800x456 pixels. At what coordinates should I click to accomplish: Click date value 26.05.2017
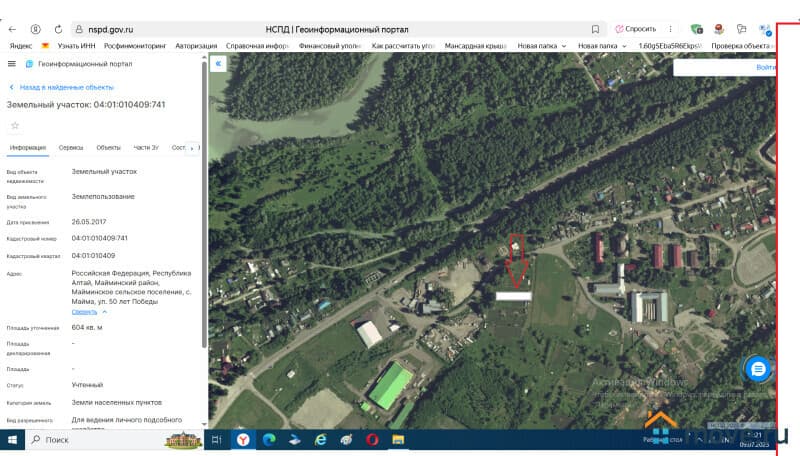(x=89, y=222)
